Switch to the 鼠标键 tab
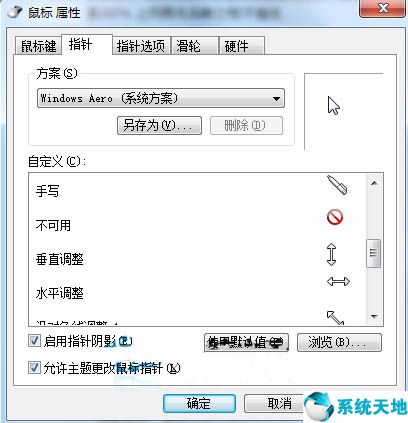 38,46
